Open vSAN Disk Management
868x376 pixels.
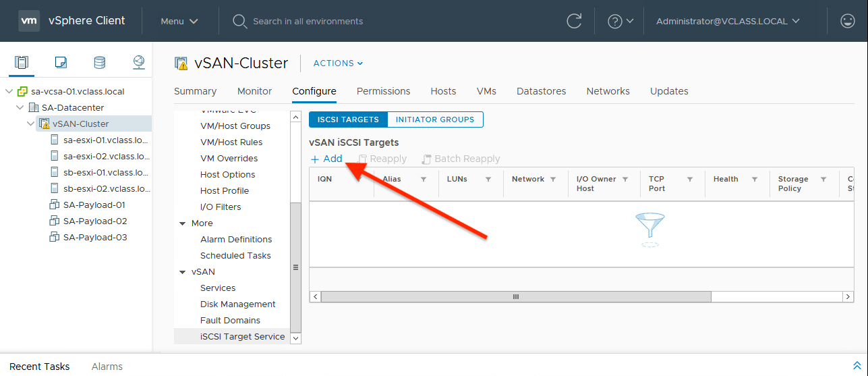[238, 304]
